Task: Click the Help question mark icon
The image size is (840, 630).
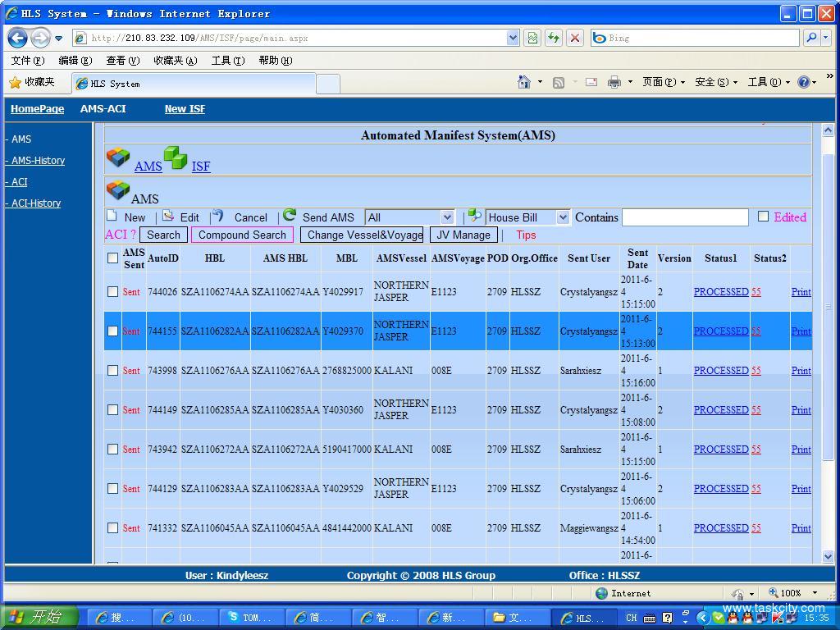Action: point(804,82)
